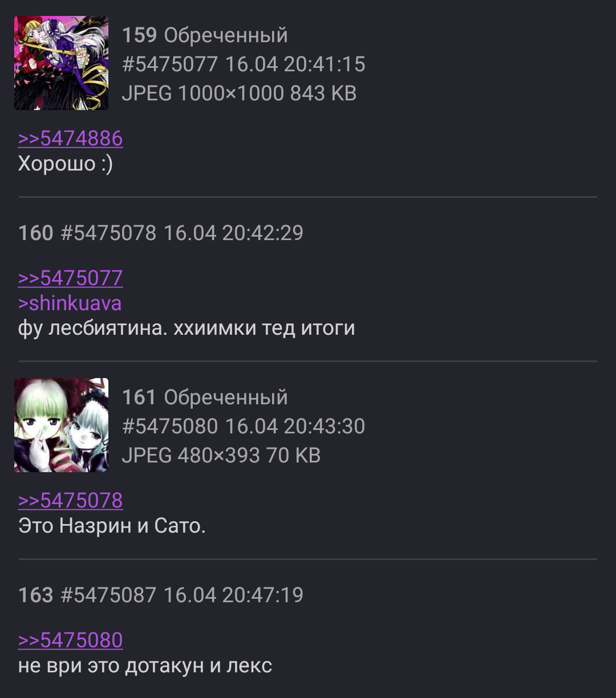Screen dimensions: 616x698
Task: Tap post number #5475078 in header
Action: (108, 233)
